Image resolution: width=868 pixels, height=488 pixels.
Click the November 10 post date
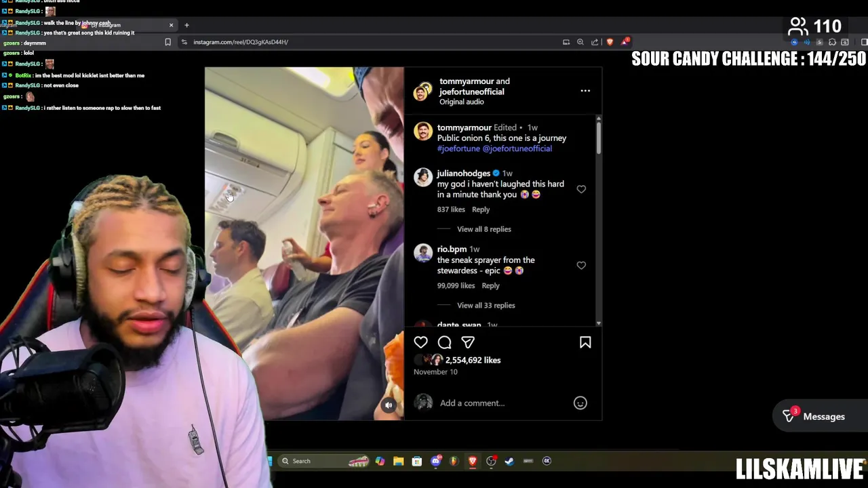click(x=435, y=372)
